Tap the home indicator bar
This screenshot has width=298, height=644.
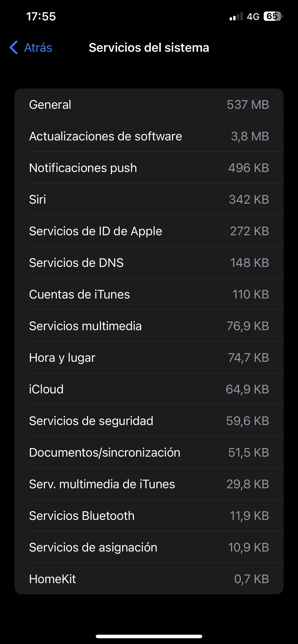149,636
